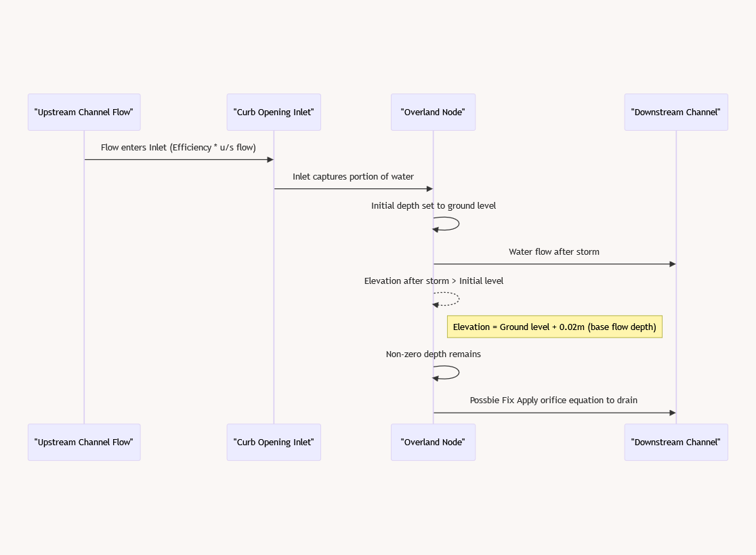This screenshot has width=756, height=555.
Task: Select the bottom "Upstream Channel Flow" participant box
Action: tap(84, 442)
